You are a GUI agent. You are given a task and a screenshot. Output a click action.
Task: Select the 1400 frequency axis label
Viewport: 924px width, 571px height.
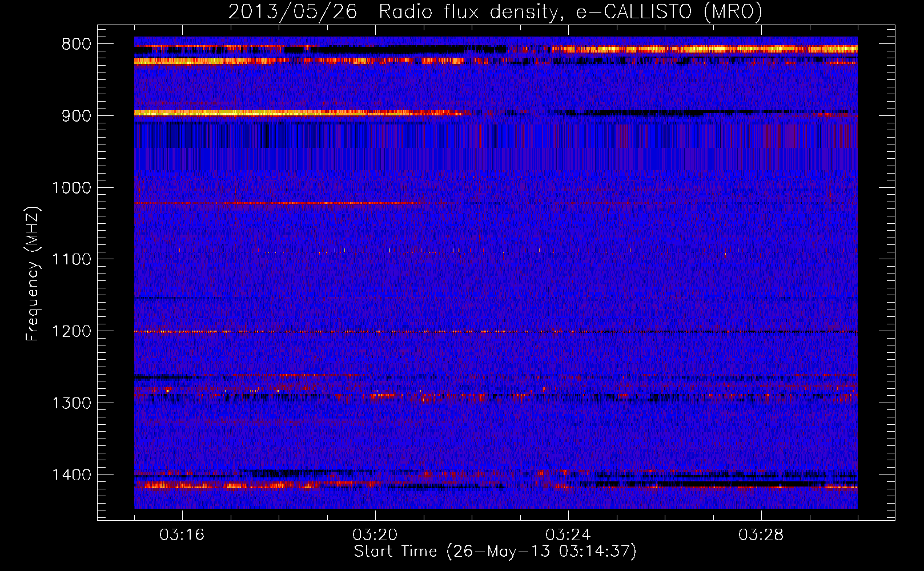pos(71,475)
